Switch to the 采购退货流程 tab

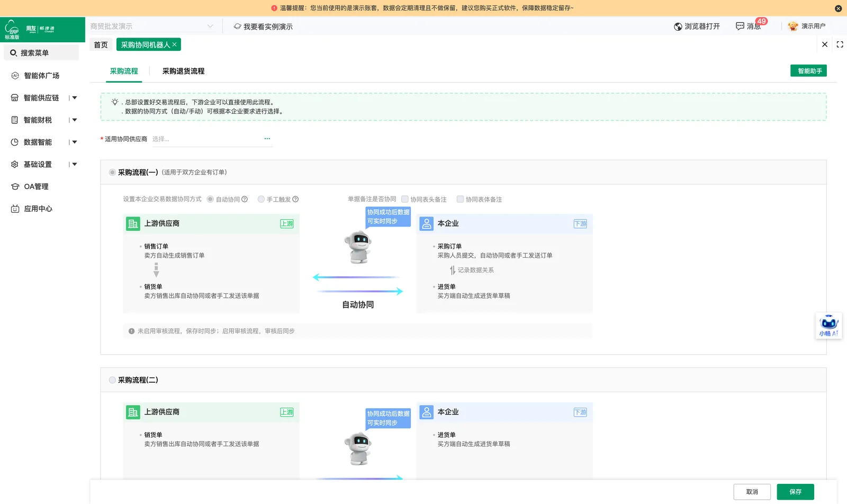pyautogui.click(x=183, y=71)
